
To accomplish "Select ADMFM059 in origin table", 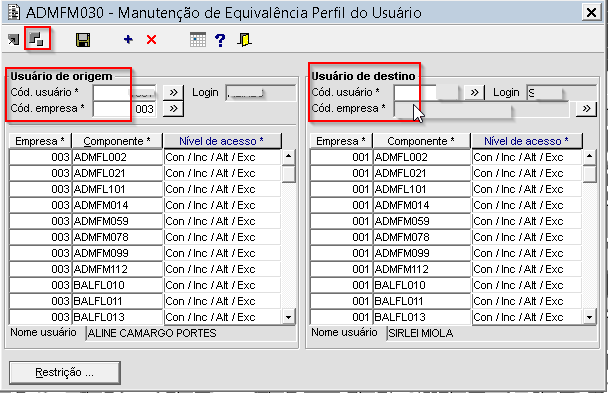I will pos(117,221).
